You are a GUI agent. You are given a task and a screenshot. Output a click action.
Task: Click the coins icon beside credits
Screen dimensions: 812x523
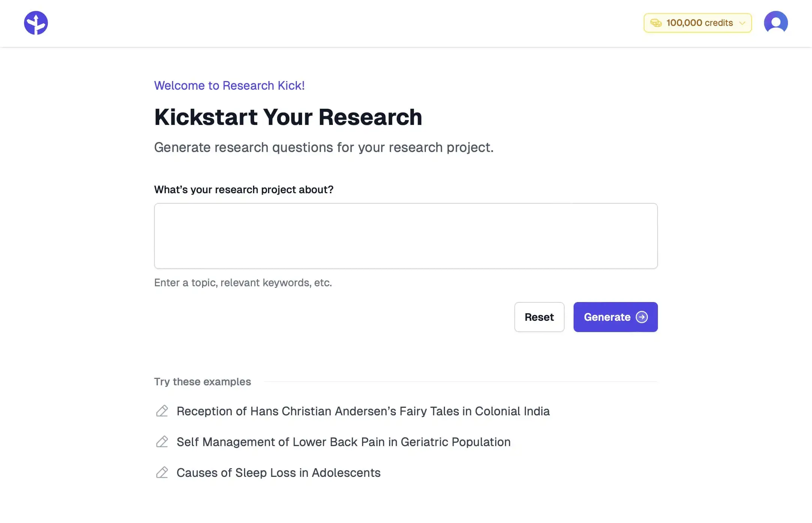tap(656, 23)
